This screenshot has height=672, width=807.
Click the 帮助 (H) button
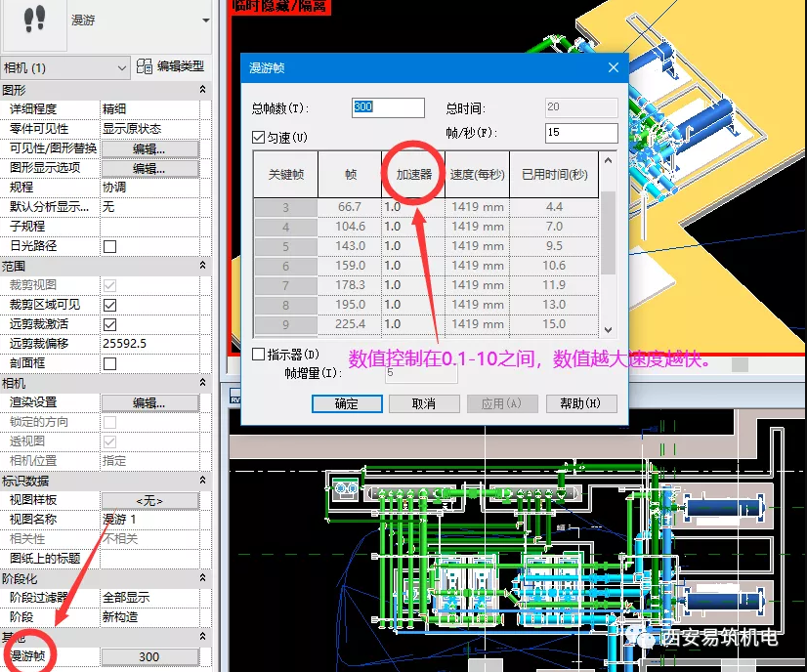[581, 403]
